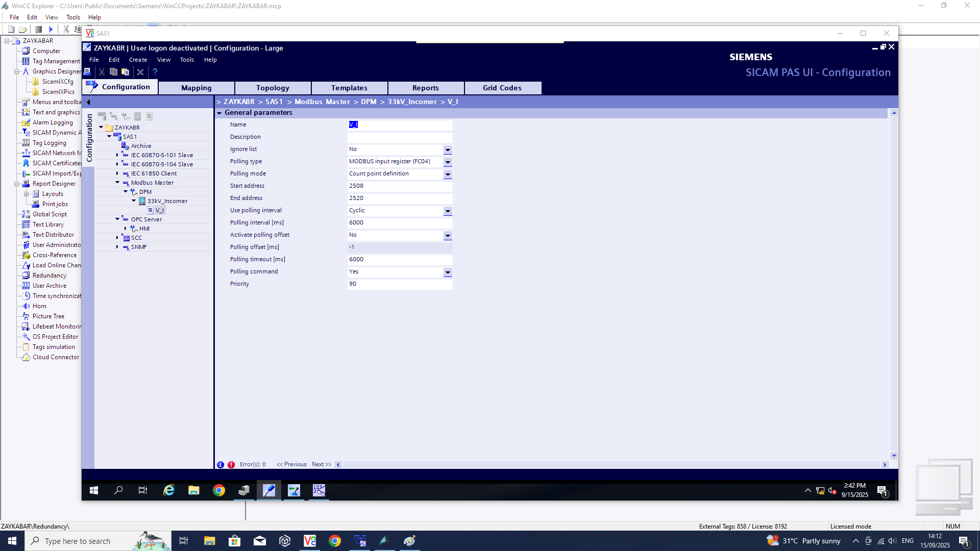Click the blue info icon in status bar
The width and height of the screenshot is (980, 551).
[220, 465]
